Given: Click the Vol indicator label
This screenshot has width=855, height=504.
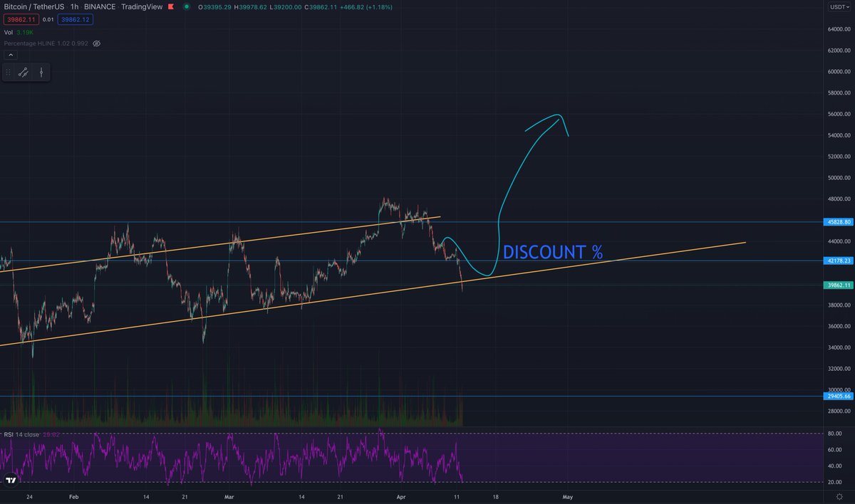Looking at the screenshot, I should (9, 32).
